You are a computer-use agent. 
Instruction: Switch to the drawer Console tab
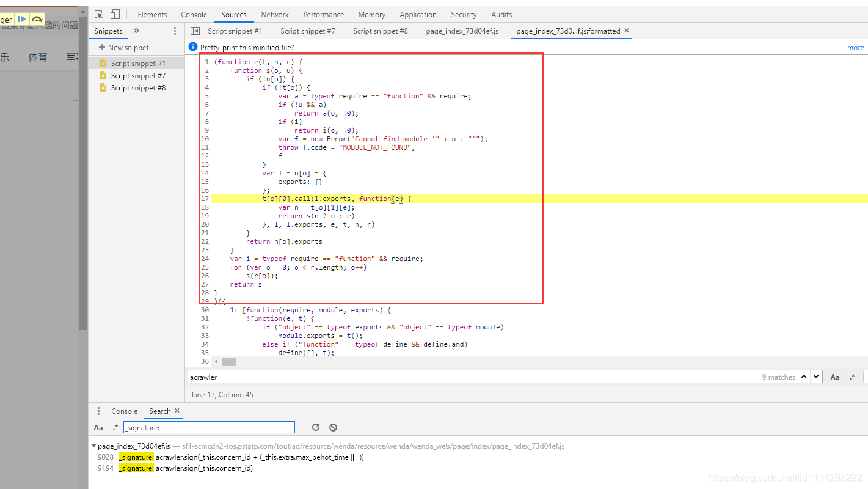pyautogui.click(x=124, y=411)
